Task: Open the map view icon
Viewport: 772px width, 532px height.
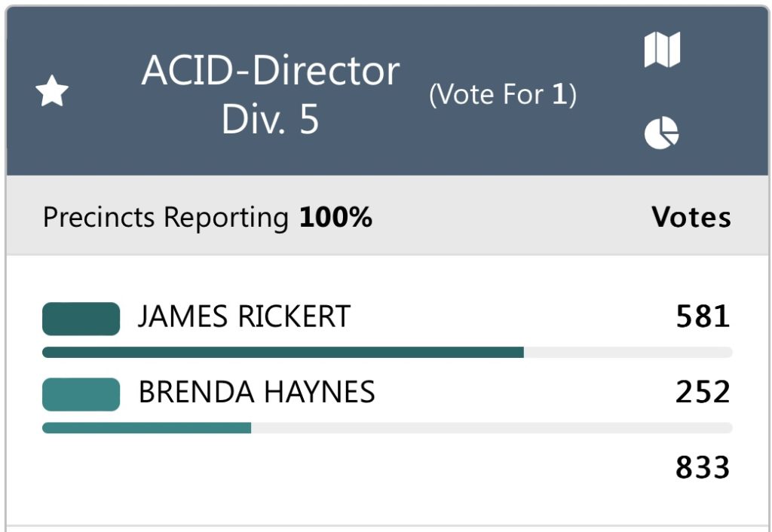Action: [662, 50]
